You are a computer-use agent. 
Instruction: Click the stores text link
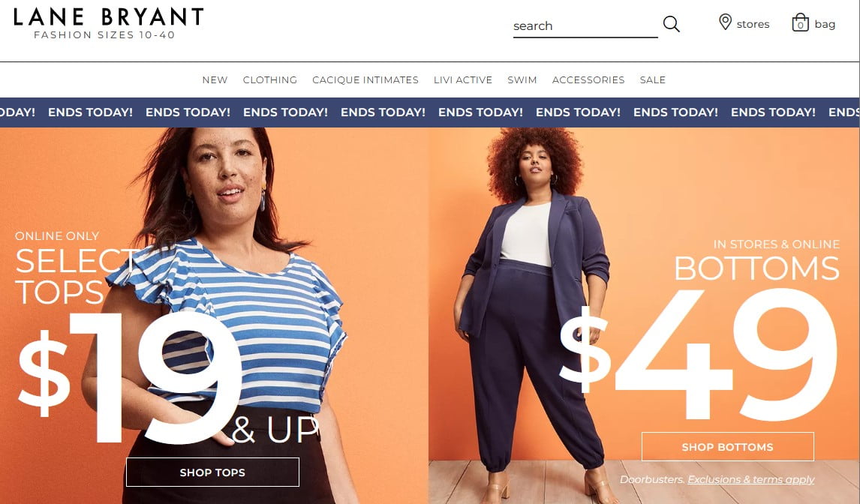pos(753,24)
